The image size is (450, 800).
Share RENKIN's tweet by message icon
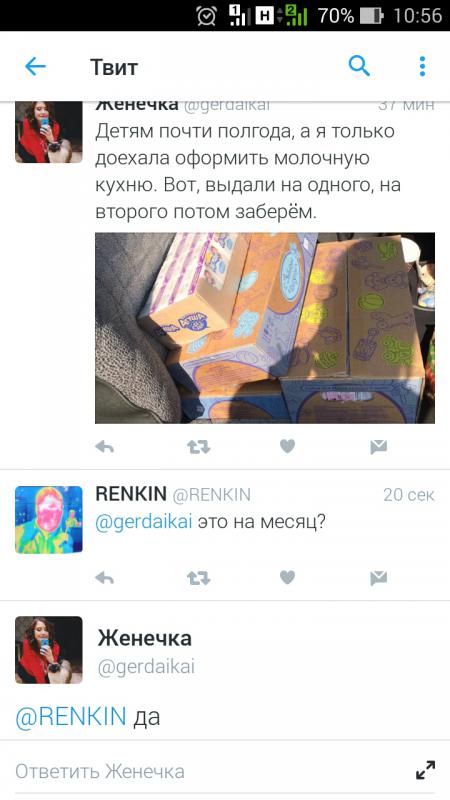tap(379, 578)
